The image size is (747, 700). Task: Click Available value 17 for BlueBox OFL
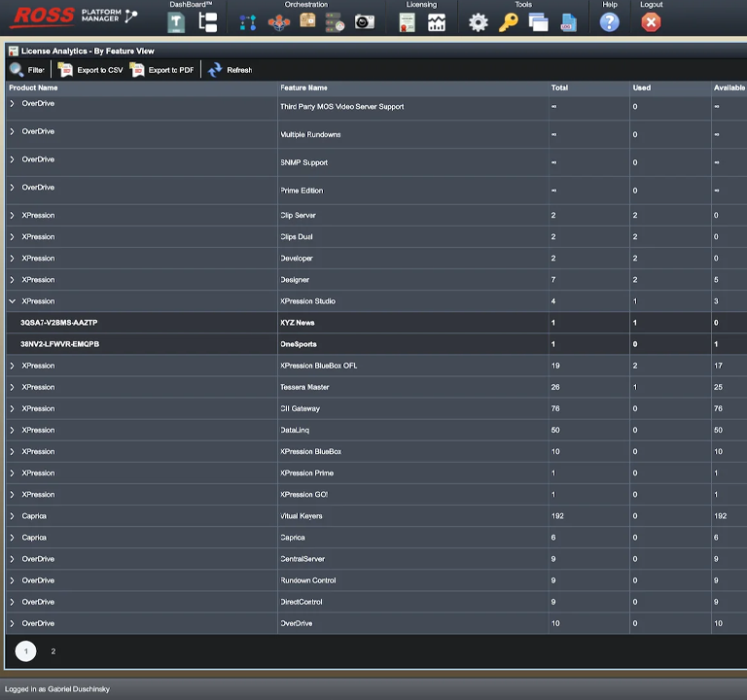pos(718,366)
